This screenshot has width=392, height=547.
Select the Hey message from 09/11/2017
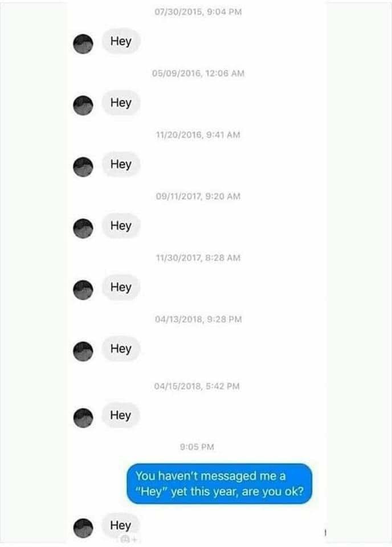(x=121, y=226)
